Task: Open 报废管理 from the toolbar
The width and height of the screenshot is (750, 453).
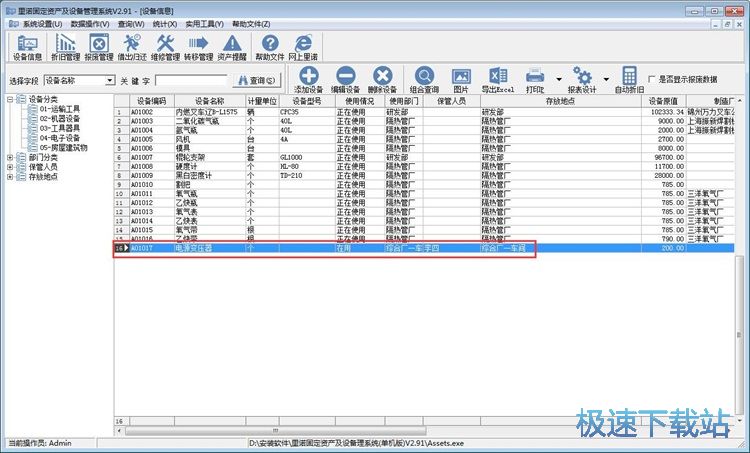Action: (99, 48)
